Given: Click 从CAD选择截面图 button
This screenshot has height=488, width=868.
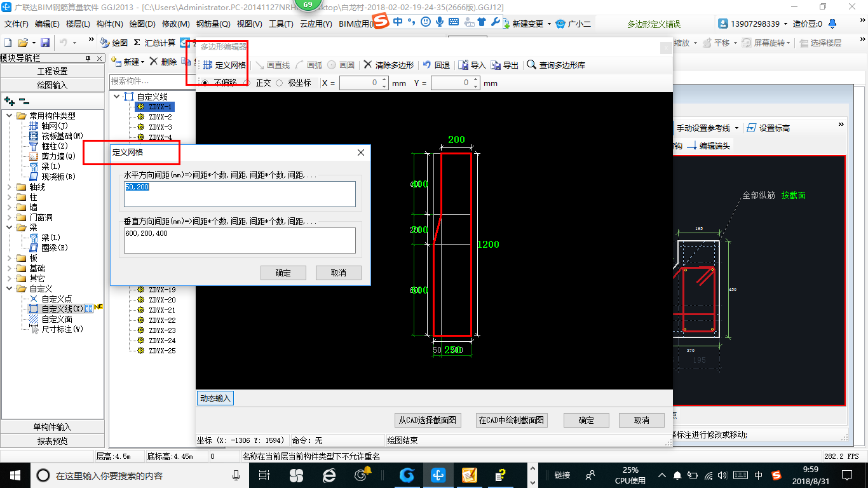Looking at the screenshot, I should point(427,420).
